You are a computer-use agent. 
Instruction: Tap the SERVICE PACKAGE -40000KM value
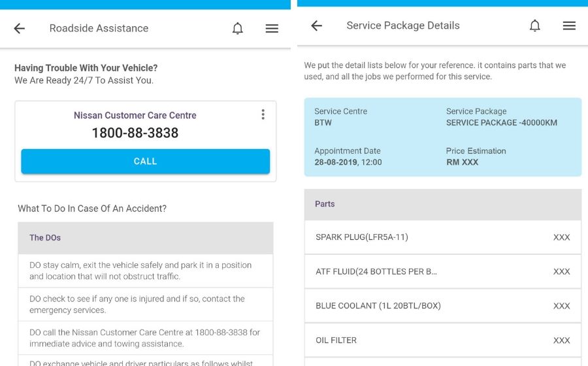(501, 123)
